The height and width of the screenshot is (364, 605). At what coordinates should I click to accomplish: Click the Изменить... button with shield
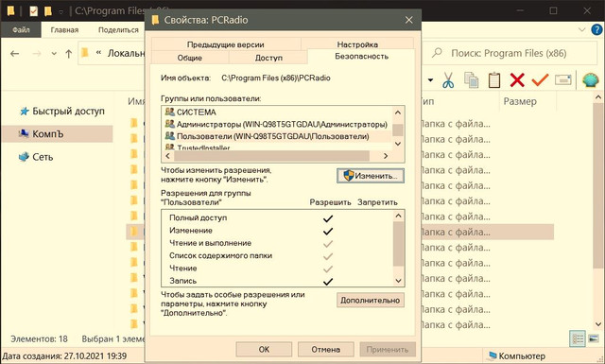pyautogui.click(x=371, y=176)
